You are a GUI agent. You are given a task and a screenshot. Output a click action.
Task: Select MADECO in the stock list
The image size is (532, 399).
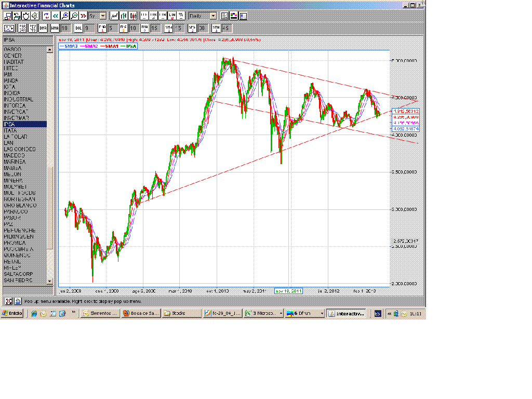[25, 155]
